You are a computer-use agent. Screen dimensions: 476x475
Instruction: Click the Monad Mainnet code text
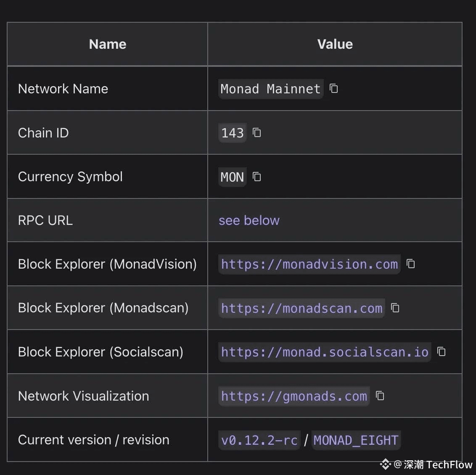pyautogui.click(x=270, y=89)
